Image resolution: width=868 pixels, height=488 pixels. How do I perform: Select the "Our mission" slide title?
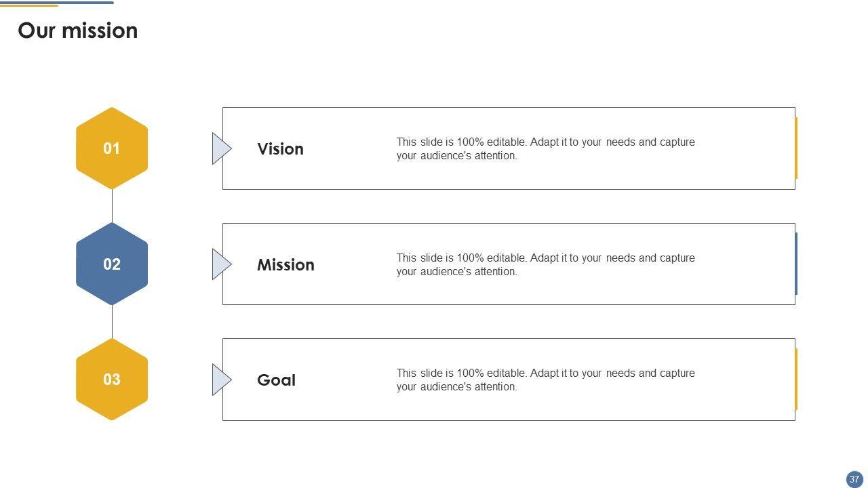pos(78,30)
